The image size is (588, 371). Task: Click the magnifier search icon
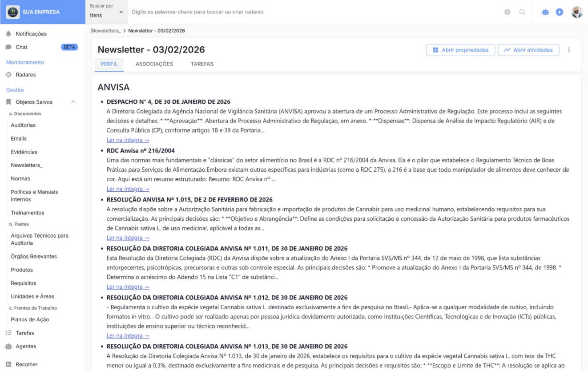tap(522, 12)
